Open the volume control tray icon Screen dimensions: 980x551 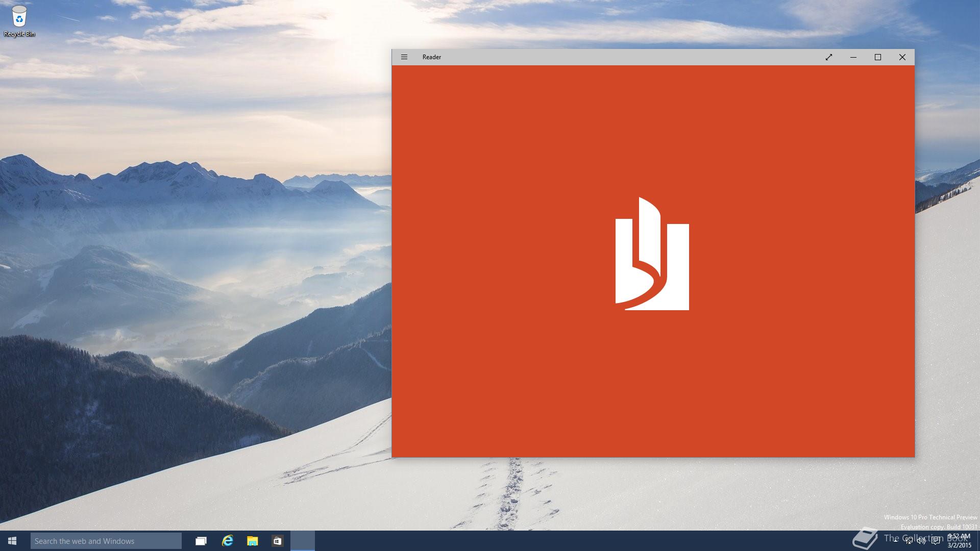(921, 541)
